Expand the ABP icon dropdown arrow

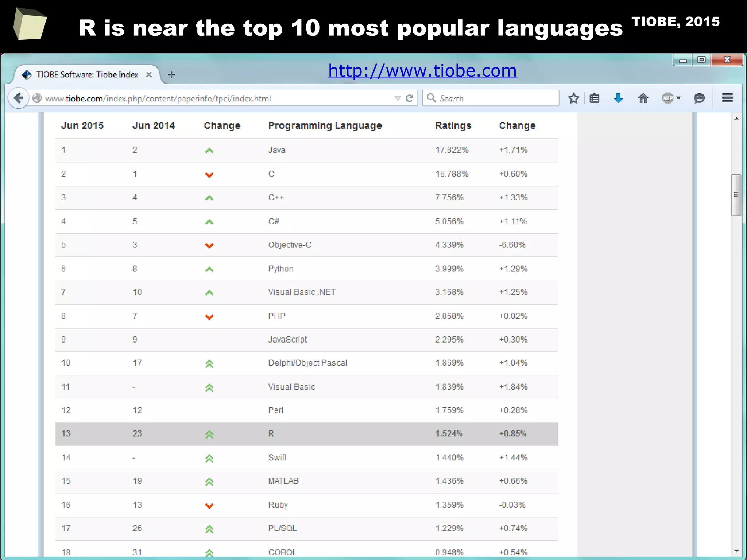[678, 98]
